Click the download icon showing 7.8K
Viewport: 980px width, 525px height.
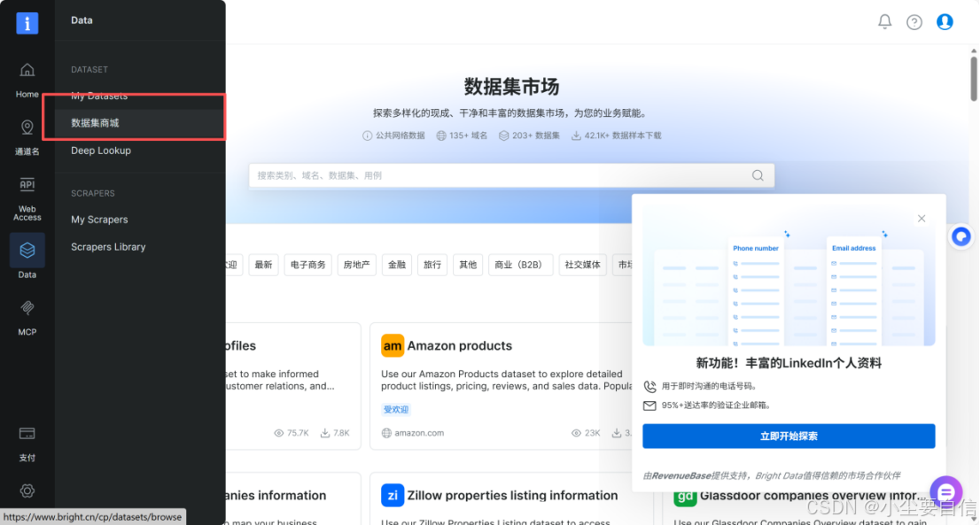point(325,433)
